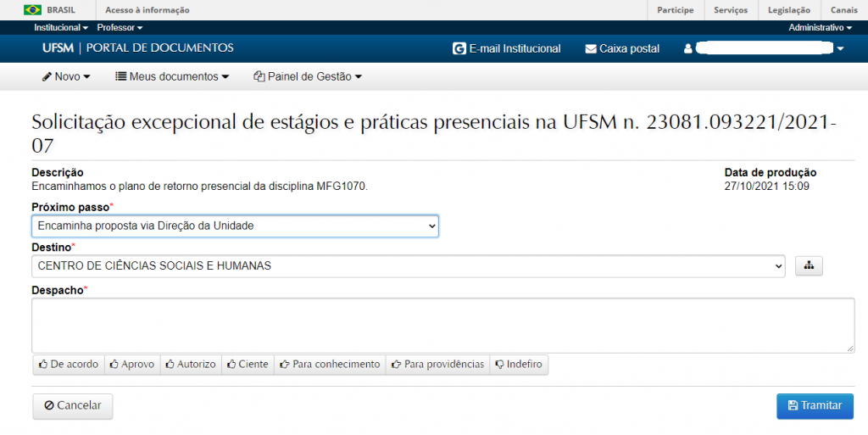Expand the Administrativo dropdown menu

[820, 28]
